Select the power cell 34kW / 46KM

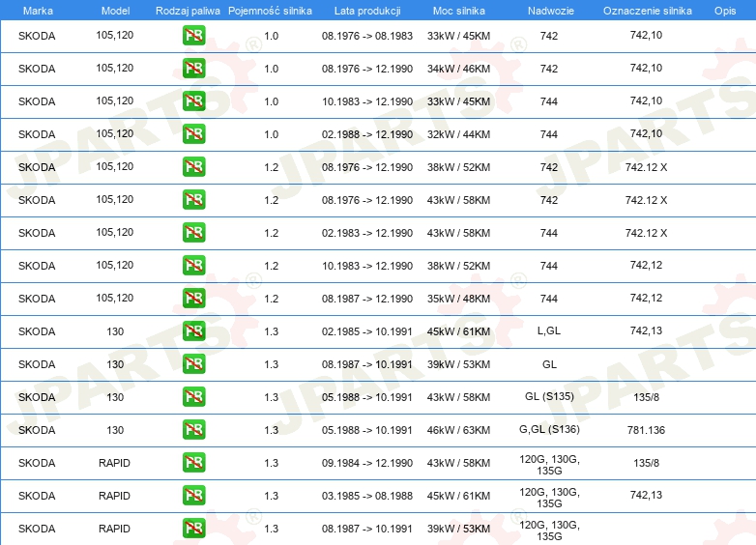(458, 69)
